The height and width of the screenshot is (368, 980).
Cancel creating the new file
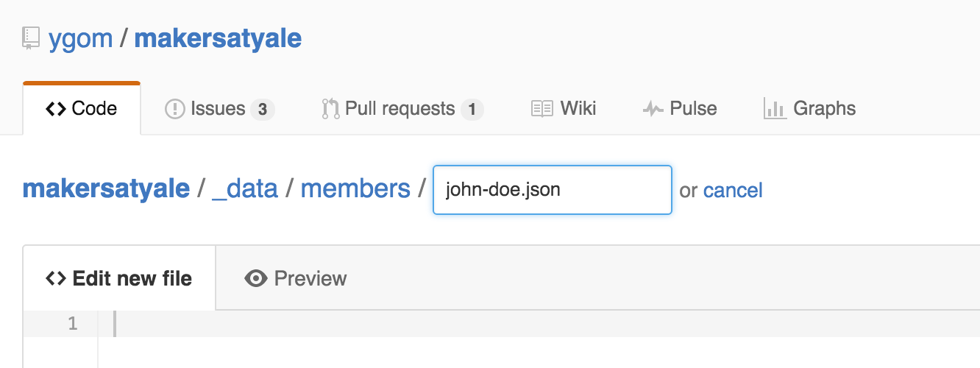pos(733,191)
